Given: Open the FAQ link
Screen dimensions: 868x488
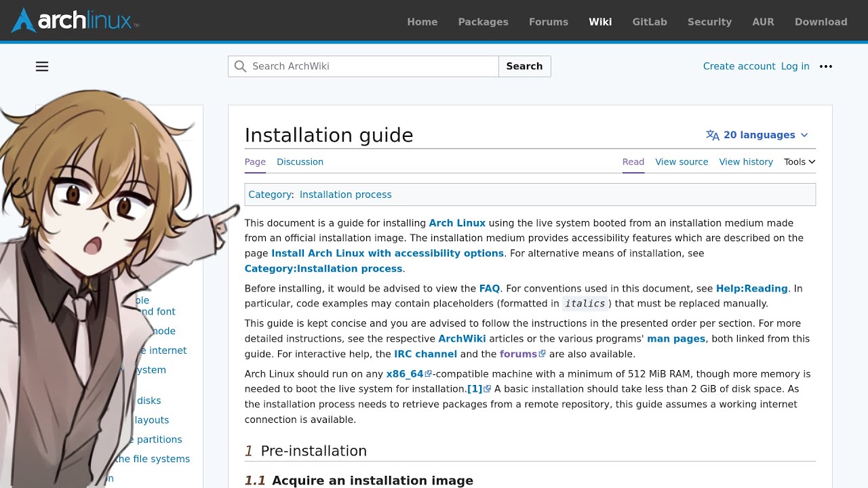Looking at the screenshot, I should pyautogui.click(x=490, y=289).
